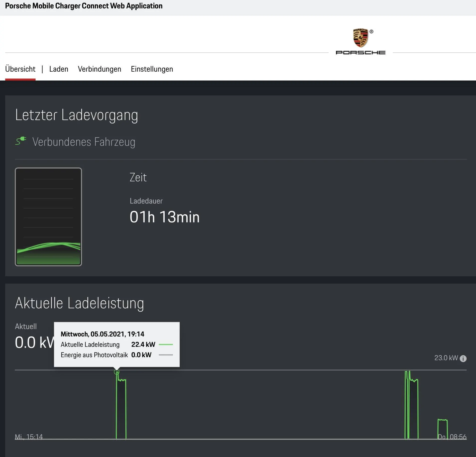Click the 'Do., 08:56' axis label
476x457 pixels.
coord(452,437)
